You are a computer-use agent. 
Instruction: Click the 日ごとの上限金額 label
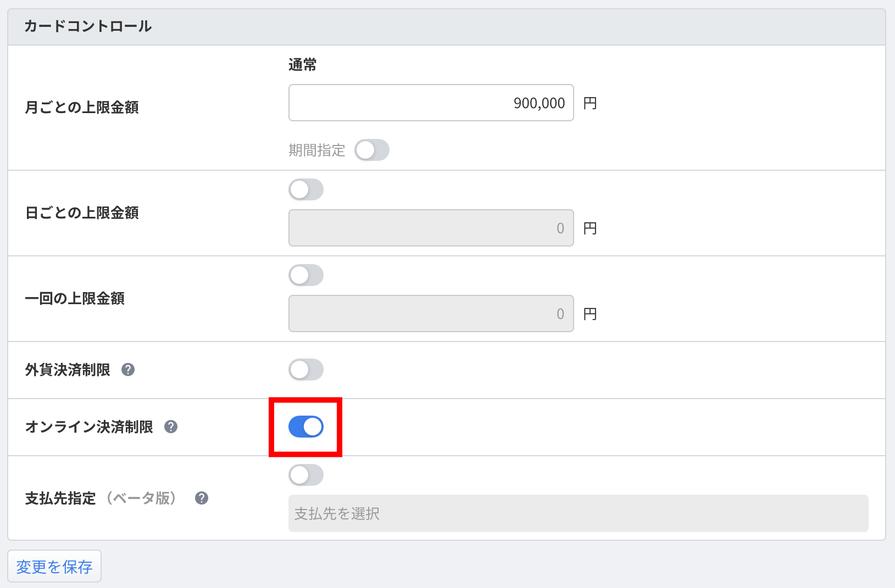pos(82,212)
